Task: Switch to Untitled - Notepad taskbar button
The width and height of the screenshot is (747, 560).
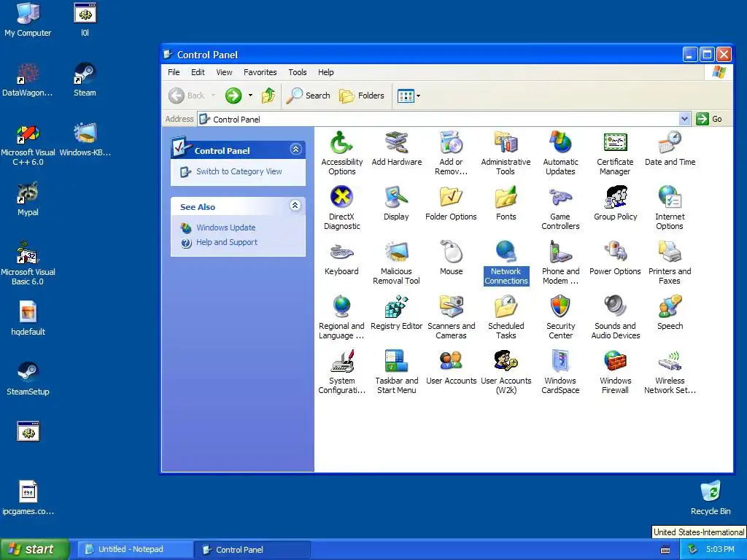Action: click(x=134, y=550)
